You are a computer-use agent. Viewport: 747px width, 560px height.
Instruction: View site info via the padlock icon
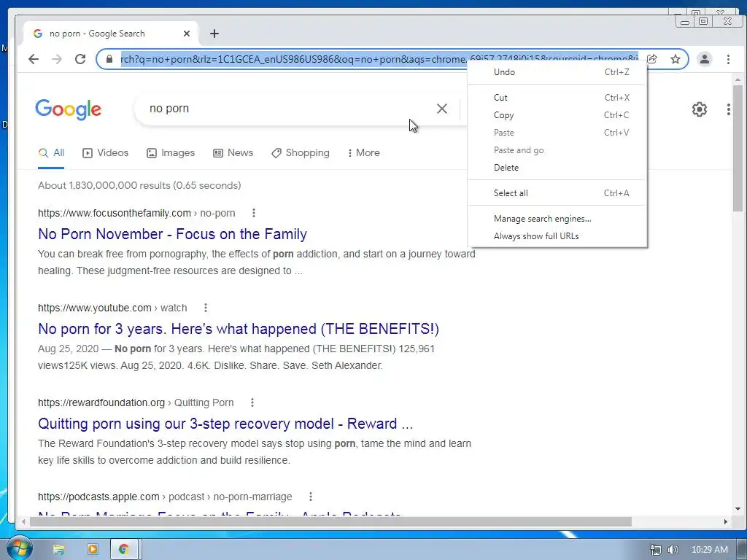pos(109,59)
